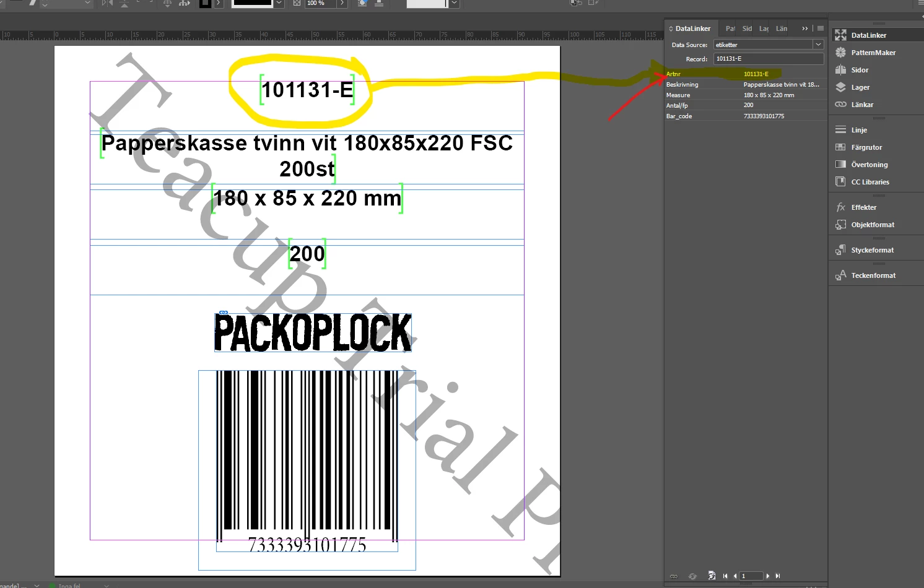
Task: Open the DataLinker panel flyout menu
Action: 821,28
